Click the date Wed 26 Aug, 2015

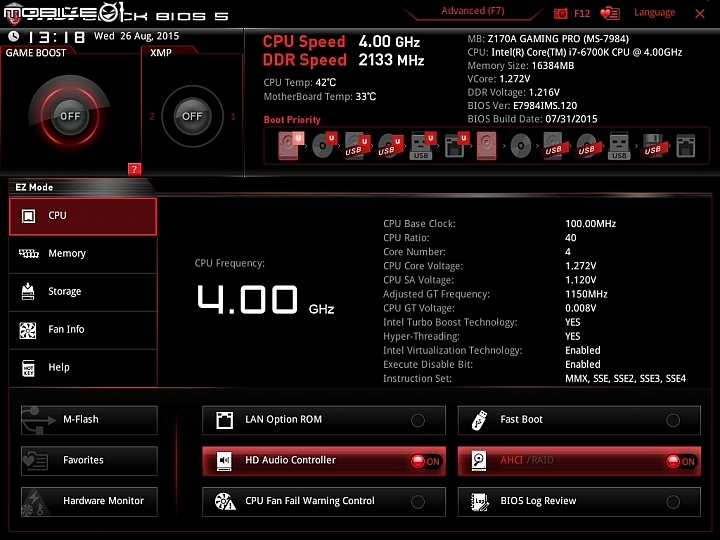pos(136,36)
